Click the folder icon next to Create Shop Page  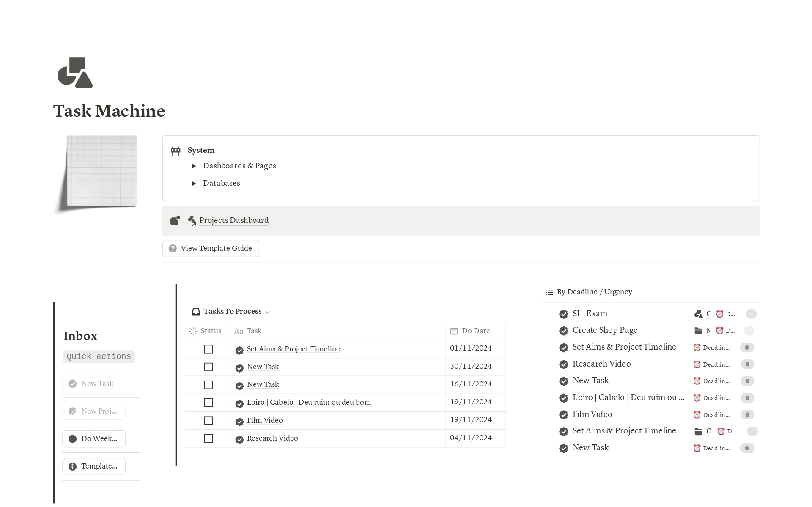coord(699,331)
